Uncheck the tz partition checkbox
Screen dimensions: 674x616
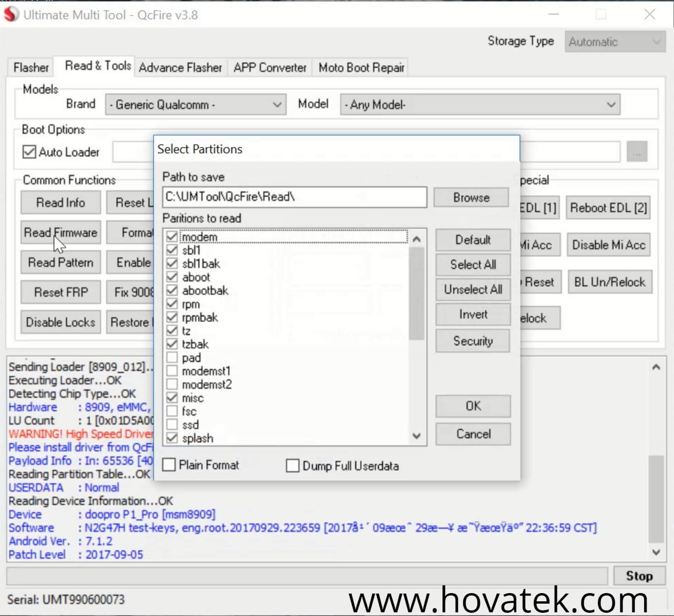pos(172,330)
